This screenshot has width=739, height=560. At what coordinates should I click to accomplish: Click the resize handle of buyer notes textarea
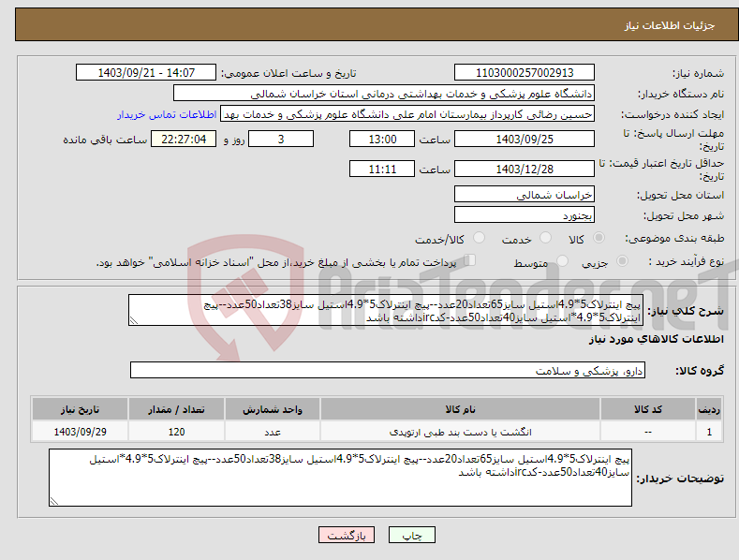54,502
